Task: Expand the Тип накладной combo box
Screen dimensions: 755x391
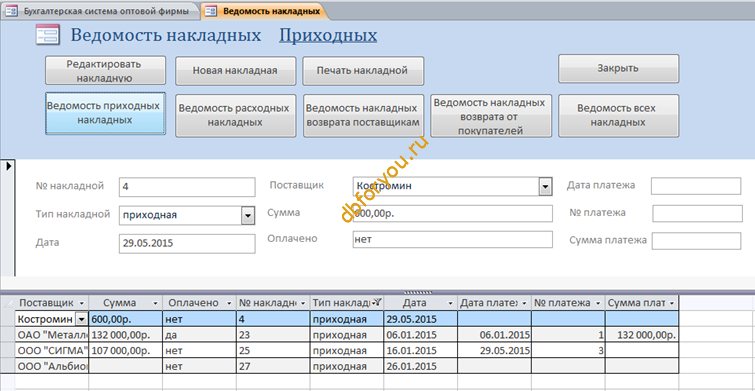Action: point(247,216)
